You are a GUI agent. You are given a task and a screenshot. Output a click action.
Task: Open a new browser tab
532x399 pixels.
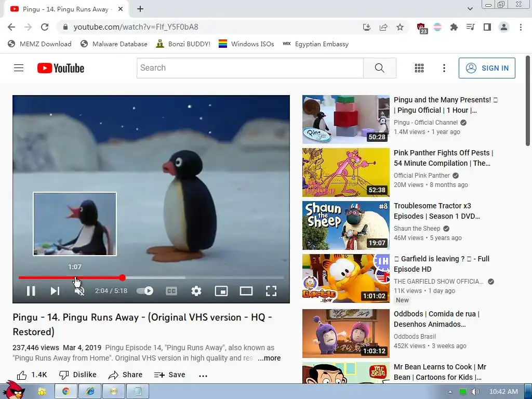pos(140,9)
